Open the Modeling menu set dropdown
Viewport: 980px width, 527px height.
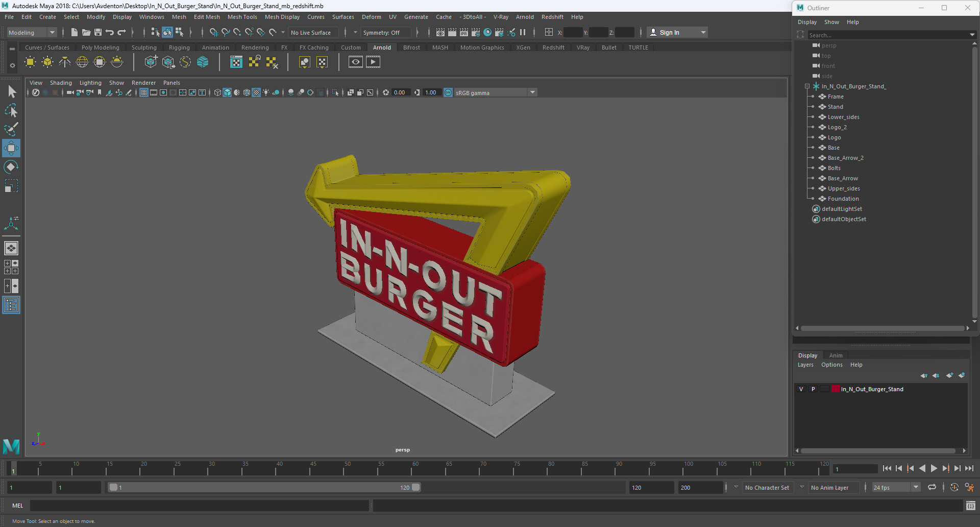click(x=32, y=32)
